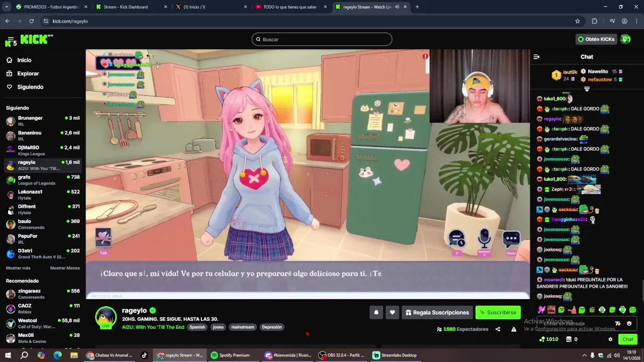Open the chat shop store icon

click(x=569, y=339)
